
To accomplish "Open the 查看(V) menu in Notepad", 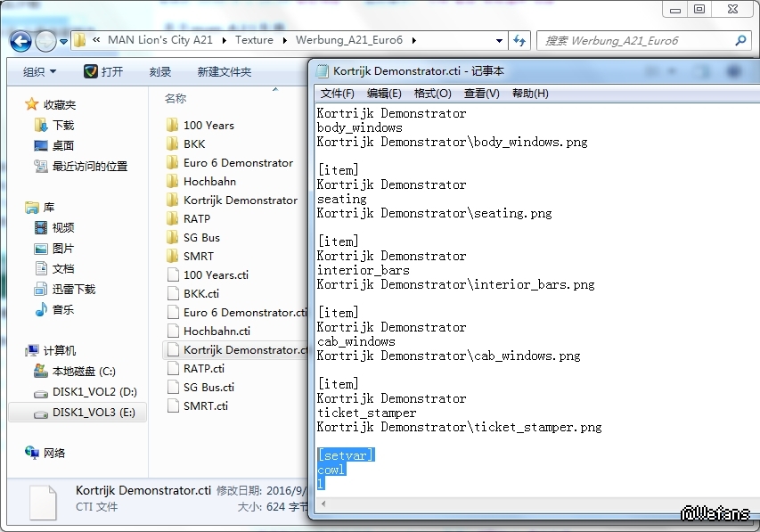I will click(481, 93).
